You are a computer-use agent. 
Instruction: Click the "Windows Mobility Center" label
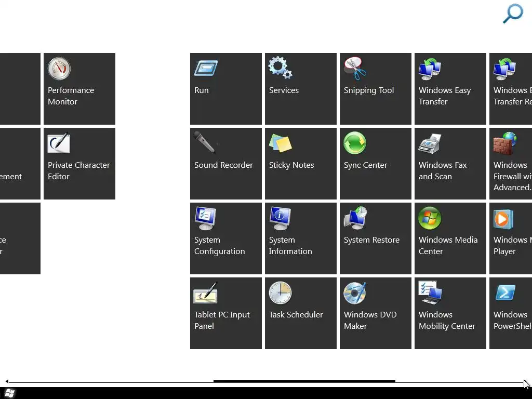tap(447, 321)
